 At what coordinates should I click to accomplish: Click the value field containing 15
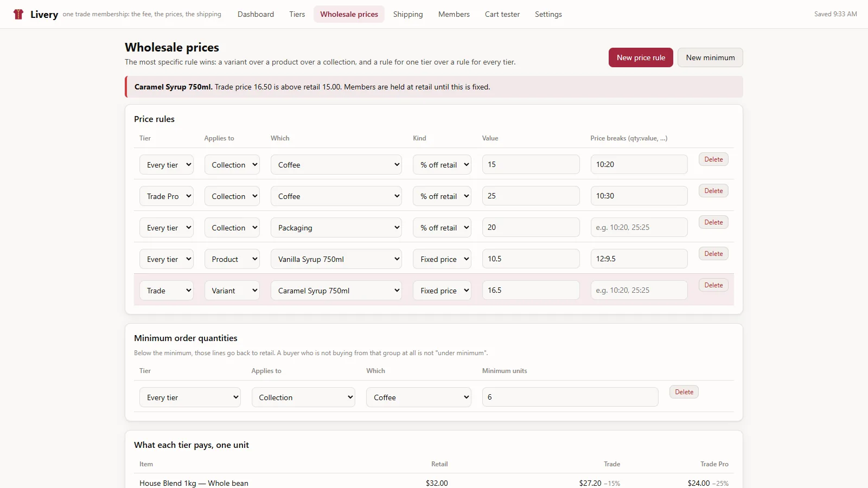coord(531,164)
